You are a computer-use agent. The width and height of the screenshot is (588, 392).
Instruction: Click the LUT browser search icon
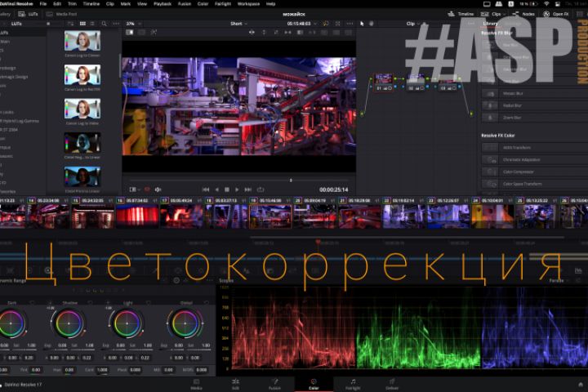point(104,24)
